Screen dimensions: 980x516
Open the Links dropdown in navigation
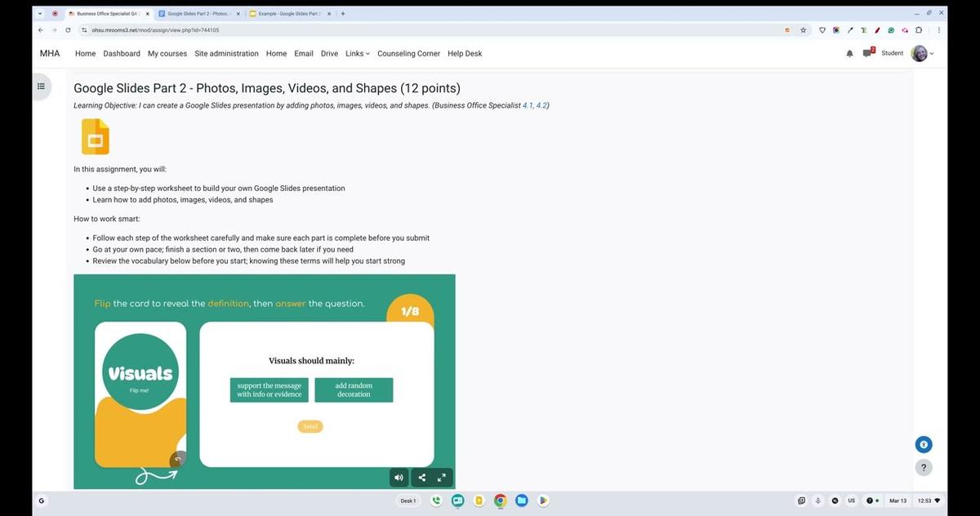click(357, 53)
